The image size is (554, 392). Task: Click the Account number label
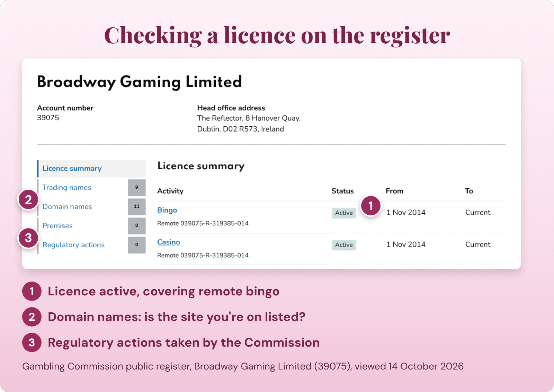click(65, 108)
